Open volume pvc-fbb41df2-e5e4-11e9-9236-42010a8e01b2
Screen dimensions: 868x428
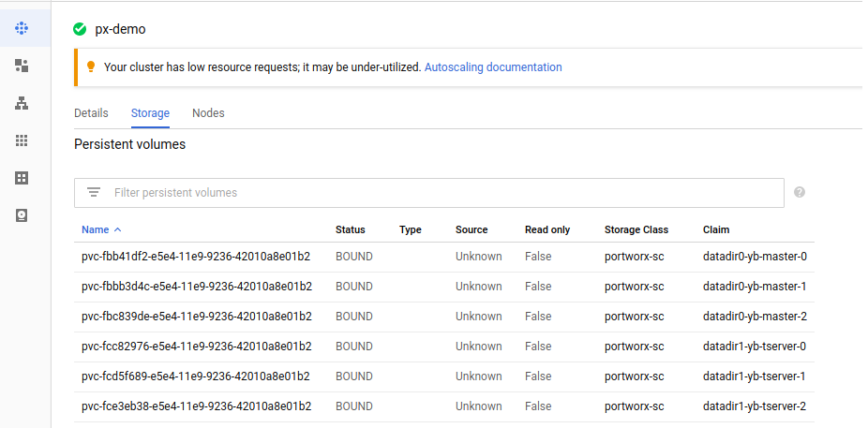[x=196, y=257]
